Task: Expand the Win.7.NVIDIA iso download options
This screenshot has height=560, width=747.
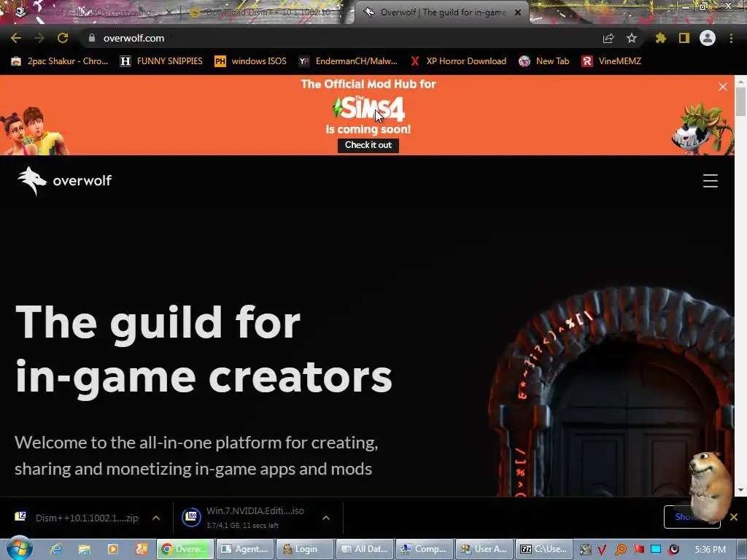Action: (x=326, y=518)
